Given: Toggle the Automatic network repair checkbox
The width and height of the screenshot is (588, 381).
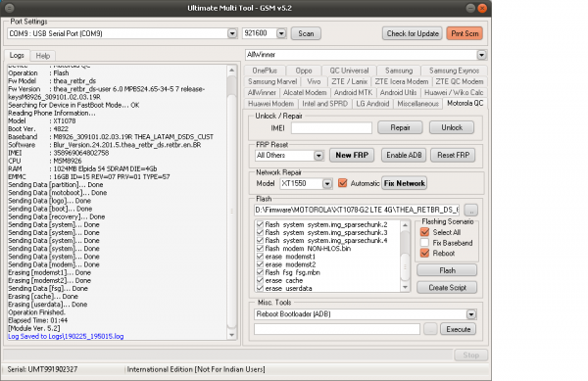Looking at the screenshot, I should 342,183.
